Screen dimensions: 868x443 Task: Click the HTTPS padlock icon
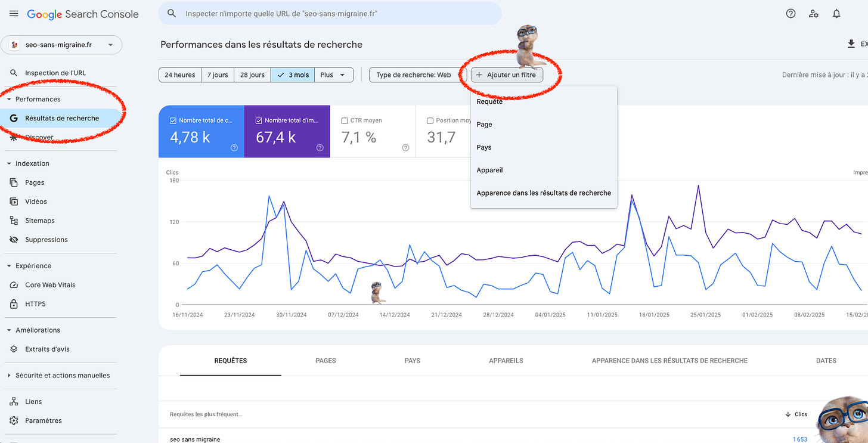point(14,304)
